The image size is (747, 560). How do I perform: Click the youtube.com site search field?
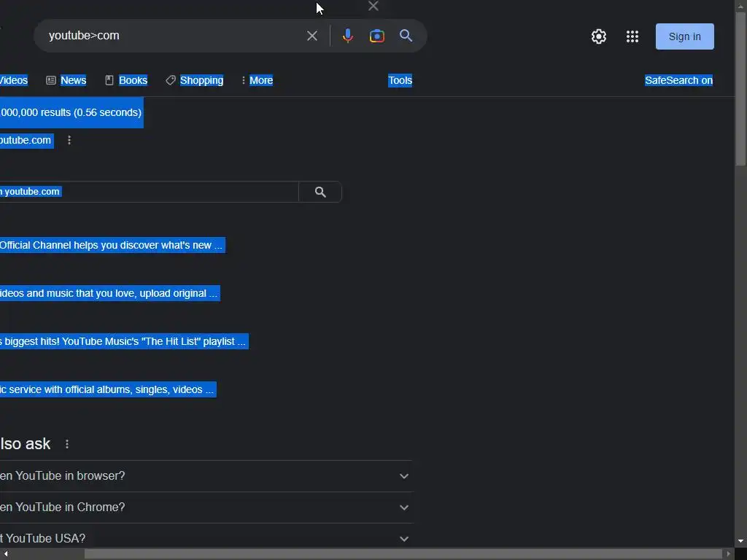coord(149,192)
